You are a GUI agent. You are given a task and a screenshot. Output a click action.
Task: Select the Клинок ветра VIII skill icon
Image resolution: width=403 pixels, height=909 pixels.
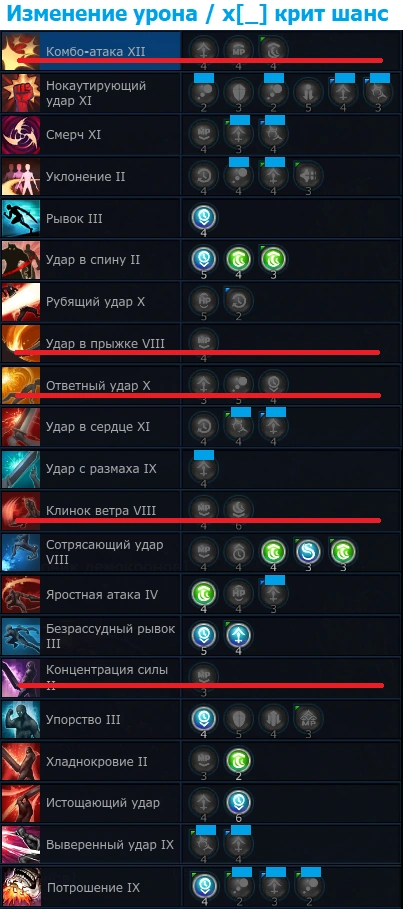tap(21, 511)
